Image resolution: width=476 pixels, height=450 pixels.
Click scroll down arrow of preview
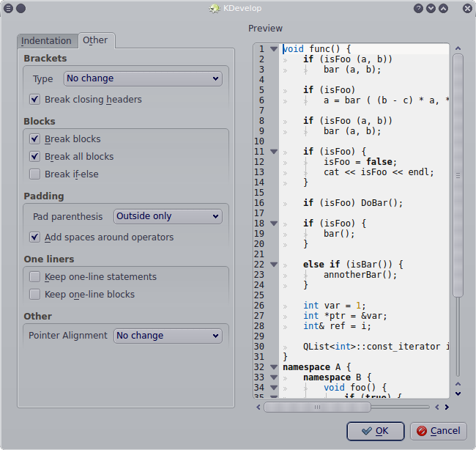coord(458,394)
